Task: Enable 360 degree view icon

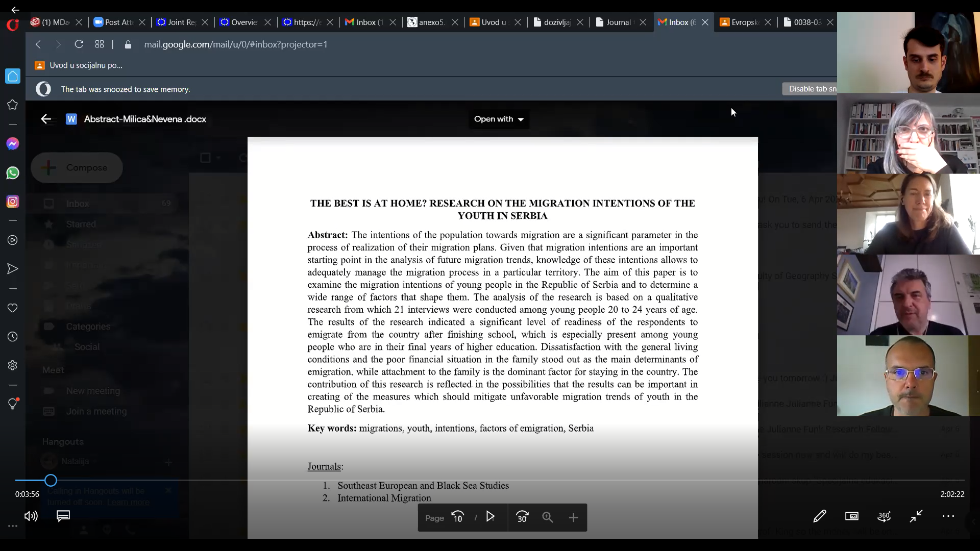Action: click(884, 516)
